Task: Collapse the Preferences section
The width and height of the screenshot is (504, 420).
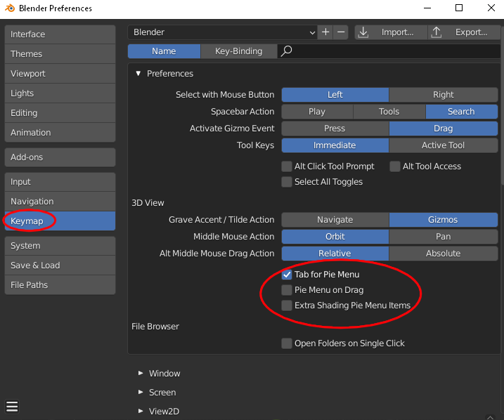Action: tap(138, 74)
